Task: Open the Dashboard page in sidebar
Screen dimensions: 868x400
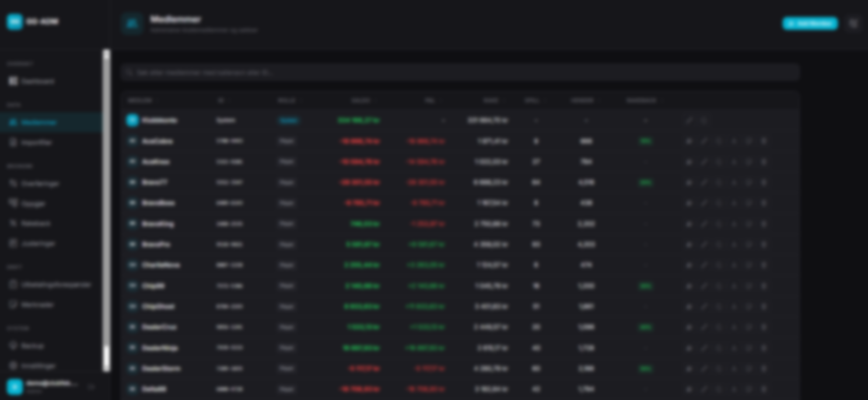Action: point(38,81)
